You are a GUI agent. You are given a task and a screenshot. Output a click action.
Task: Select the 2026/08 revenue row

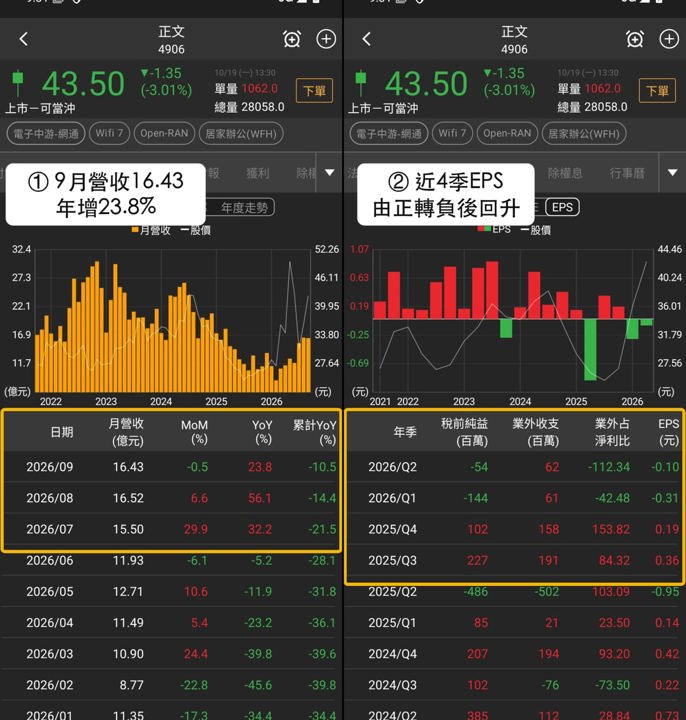(171, 498)
